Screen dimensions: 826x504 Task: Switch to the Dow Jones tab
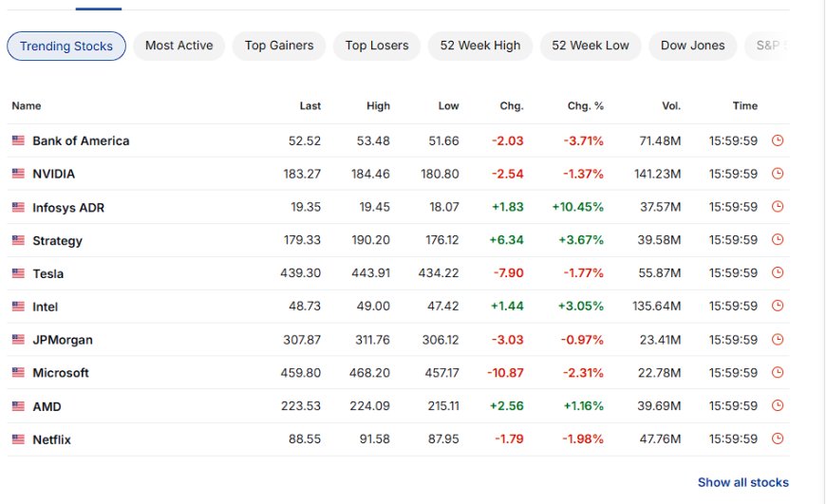(693, 46)
